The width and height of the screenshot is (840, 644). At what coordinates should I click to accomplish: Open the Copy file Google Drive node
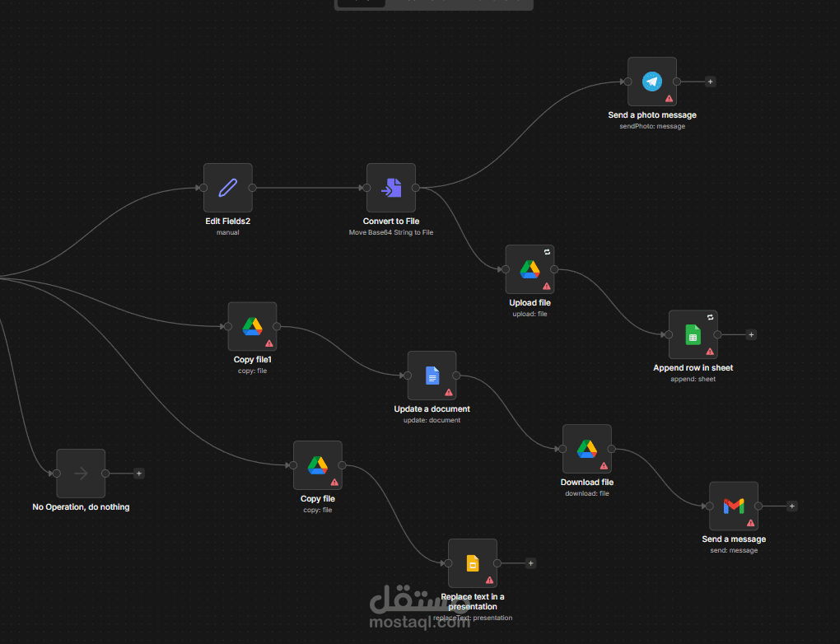(318, 465)
